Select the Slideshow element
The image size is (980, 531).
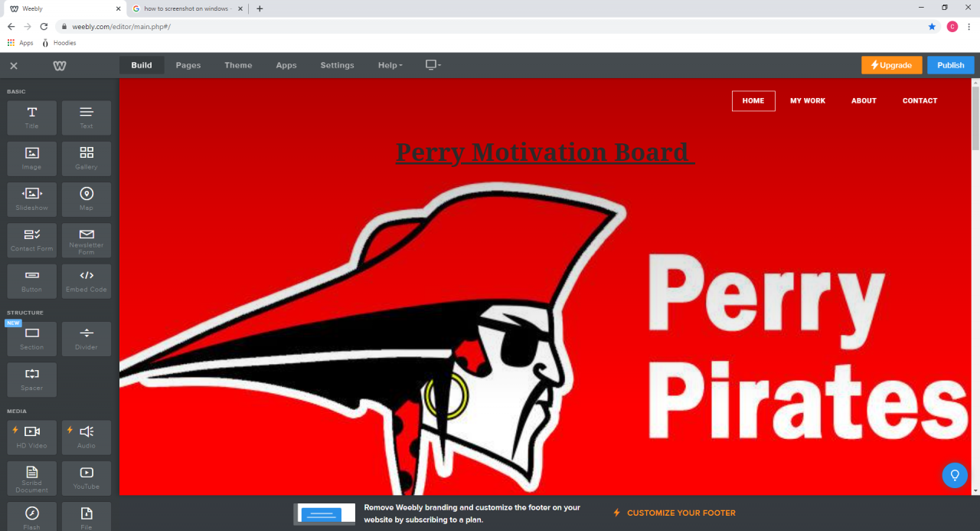click(32, 199)
